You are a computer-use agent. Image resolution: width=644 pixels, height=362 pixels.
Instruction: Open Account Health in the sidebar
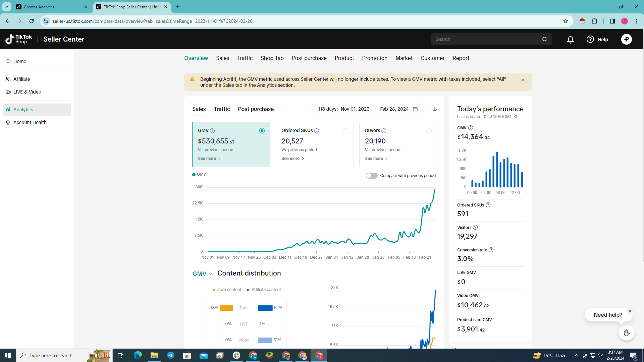[30, 122]
